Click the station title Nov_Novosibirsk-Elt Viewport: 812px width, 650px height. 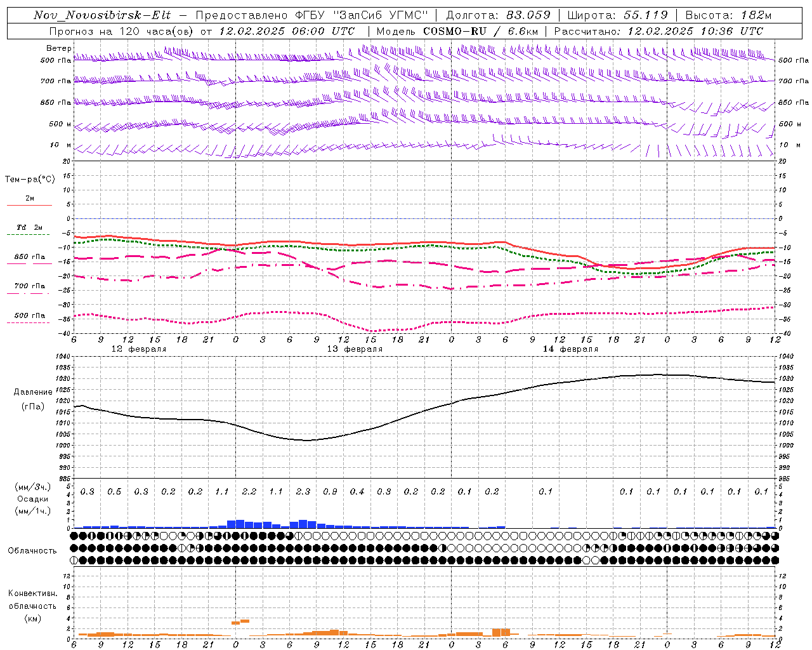pos(102,15)
